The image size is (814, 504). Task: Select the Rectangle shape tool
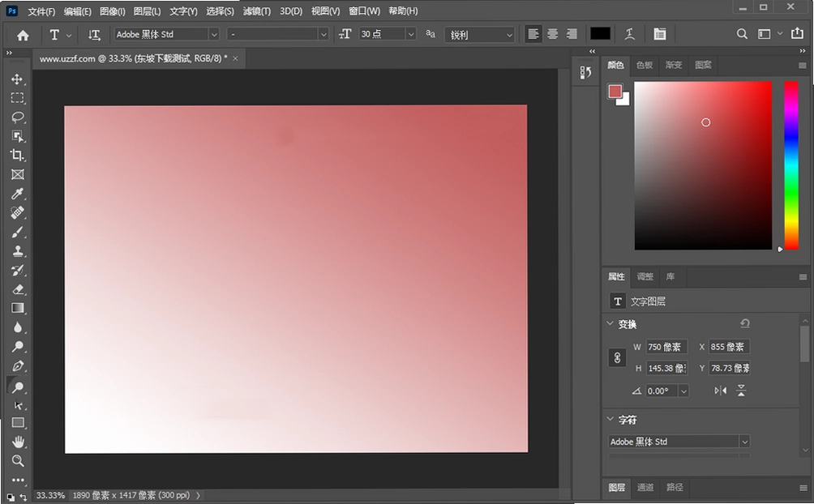(17, 423)
